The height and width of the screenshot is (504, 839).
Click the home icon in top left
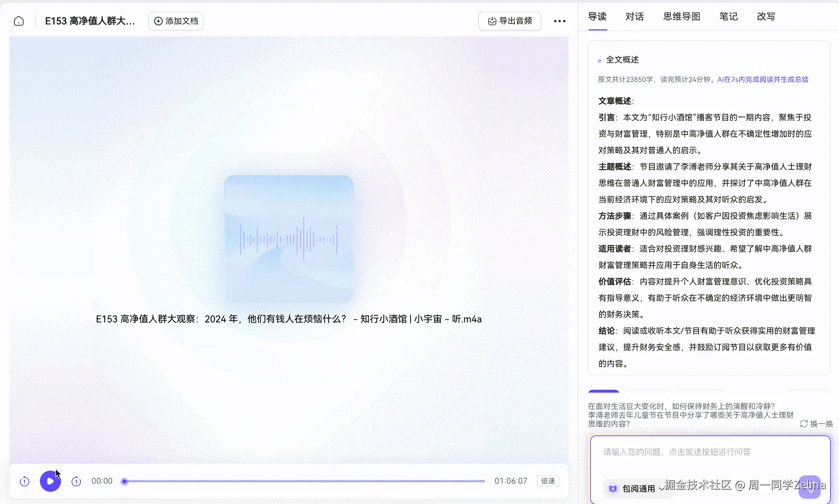click(19, 21)
